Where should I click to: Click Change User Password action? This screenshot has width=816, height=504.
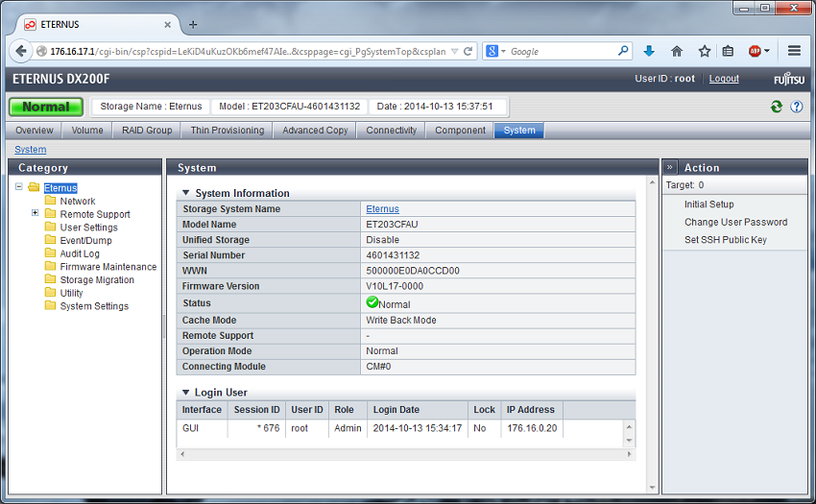(x=736, y=222)
